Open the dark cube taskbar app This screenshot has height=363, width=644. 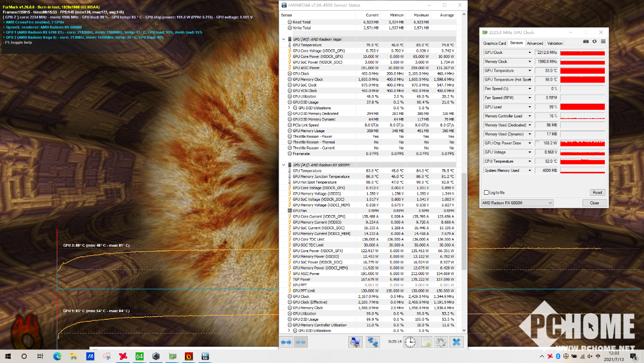156,356
